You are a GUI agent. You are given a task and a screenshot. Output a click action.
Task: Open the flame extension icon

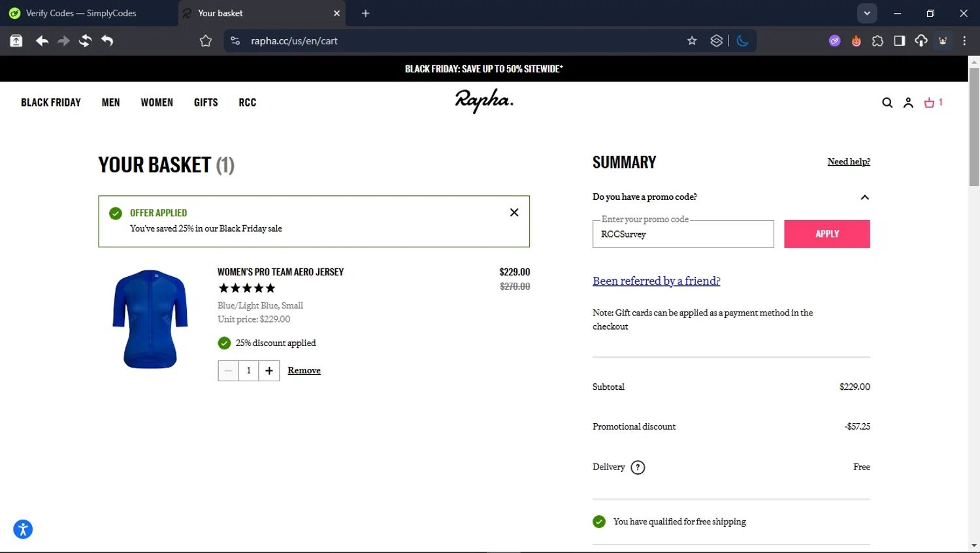[x=856, y=40]
